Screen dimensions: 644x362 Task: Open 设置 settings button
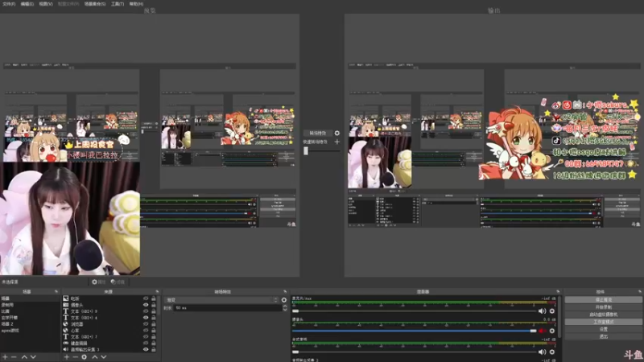[603, 329]
